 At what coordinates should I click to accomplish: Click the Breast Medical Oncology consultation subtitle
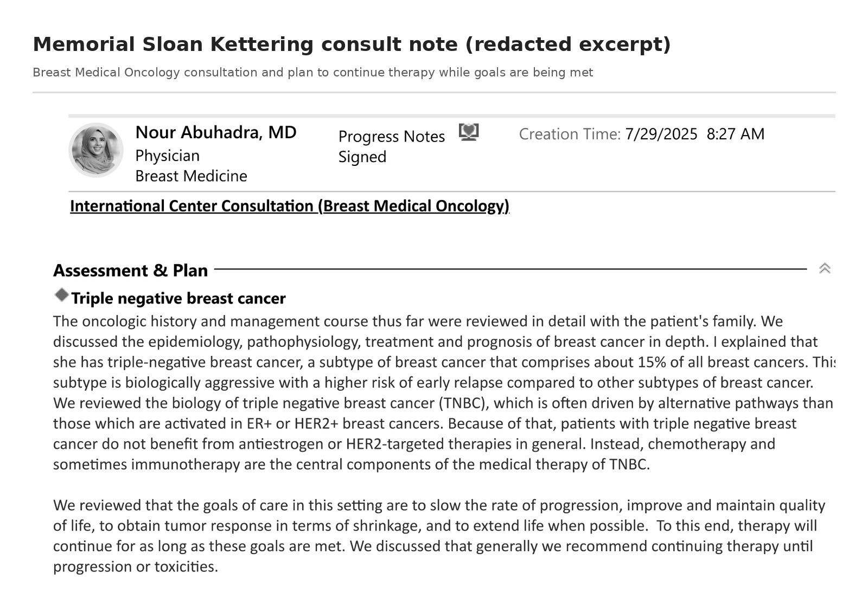[312, 73]
